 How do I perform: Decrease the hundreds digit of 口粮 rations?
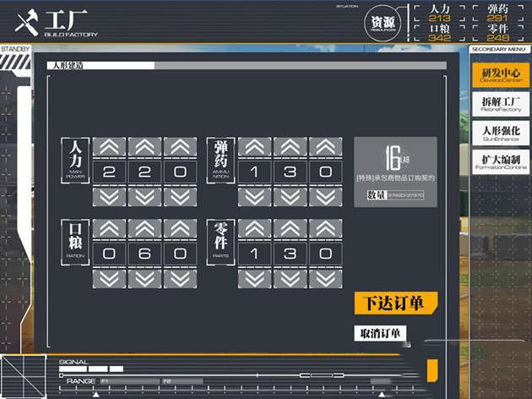[108, 278]
